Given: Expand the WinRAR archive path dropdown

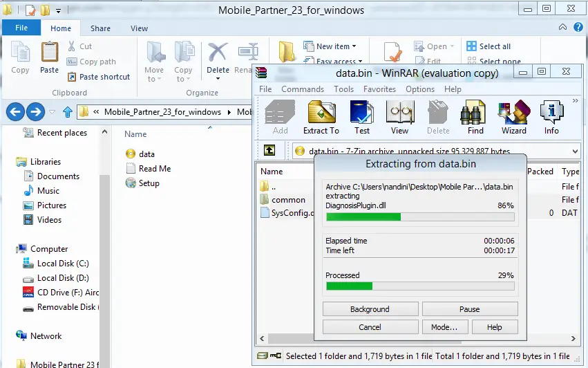Looking at the screenshot, I should click(x=575, y=151).
